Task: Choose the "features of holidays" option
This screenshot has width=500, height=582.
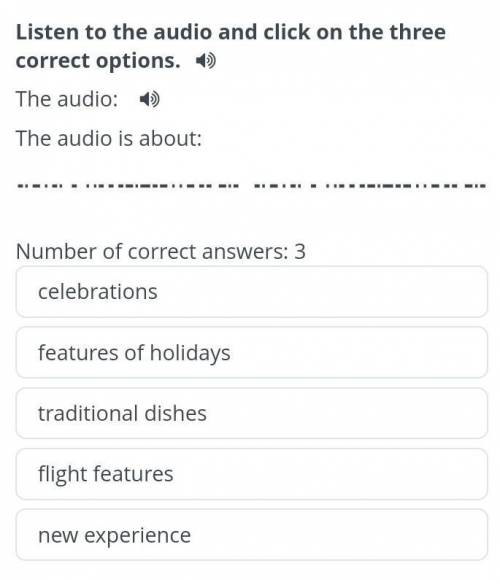Action: click(x=251, y=353)
